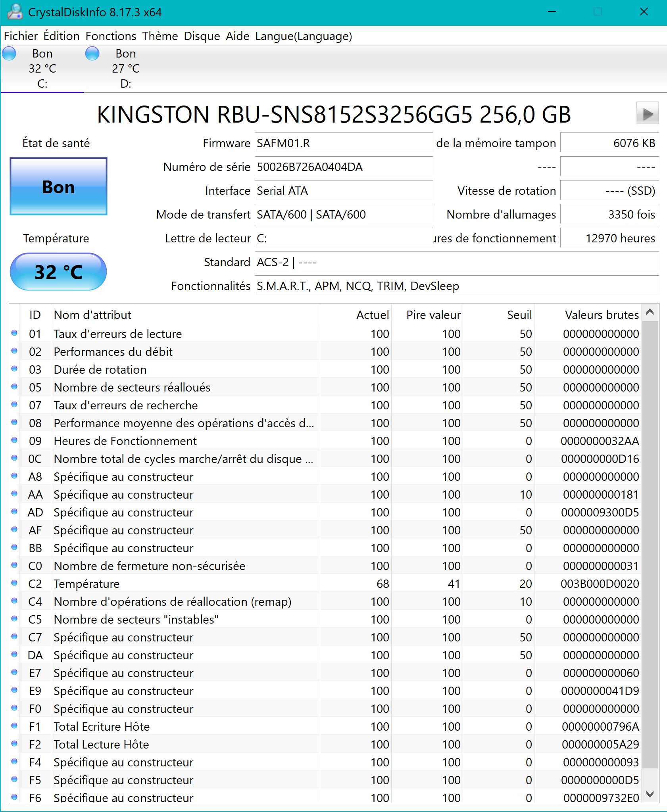The image size is (667, 812).
Task: Click the disk title KINGSTON RBU-SNS8152S3256GG5
Action: click(x=334, y=114)
